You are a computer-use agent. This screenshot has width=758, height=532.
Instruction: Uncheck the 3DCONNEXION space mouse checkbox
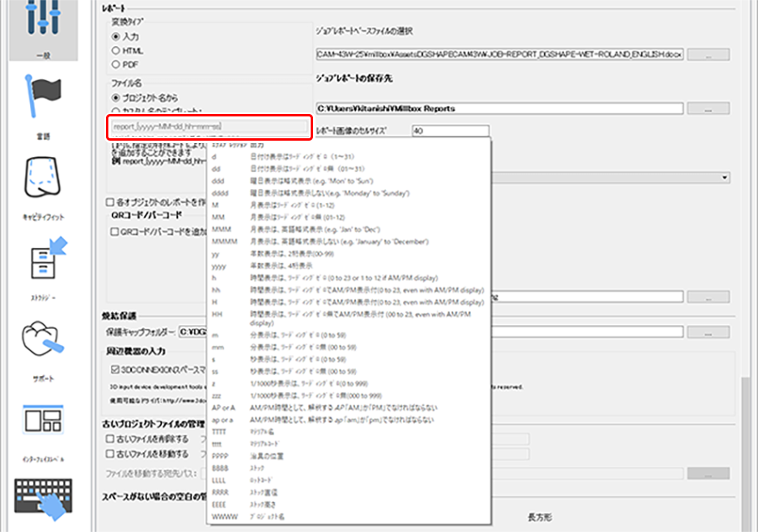tap(114, 369)
